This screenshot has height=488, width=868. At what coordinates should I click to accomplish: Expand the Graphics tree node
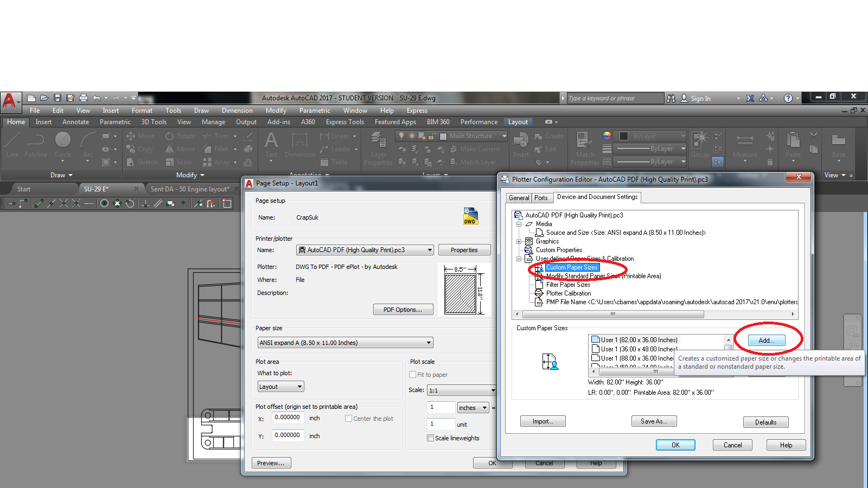tap(519, 241)
